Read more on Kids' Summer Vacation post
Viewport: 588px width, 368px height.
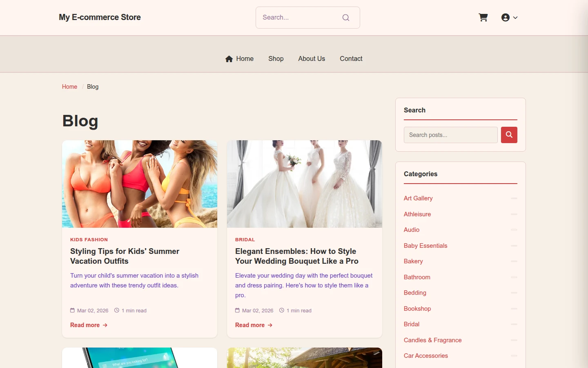point(89,325)
